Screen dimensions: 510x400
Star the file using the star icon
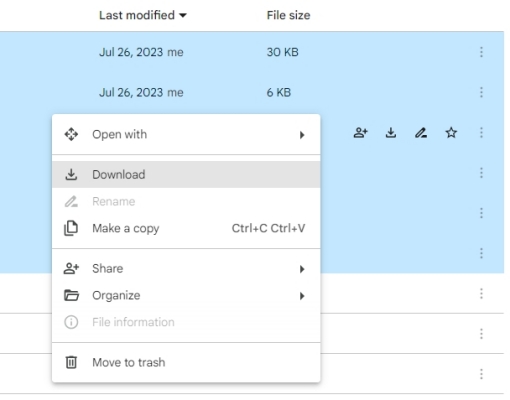[451, 133]
